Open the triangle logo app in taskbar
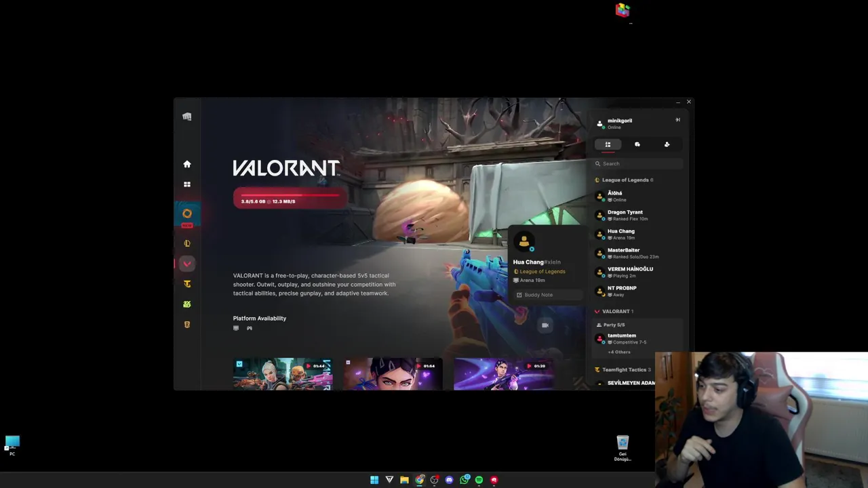868x488 pixels. [x=389, y=480]
